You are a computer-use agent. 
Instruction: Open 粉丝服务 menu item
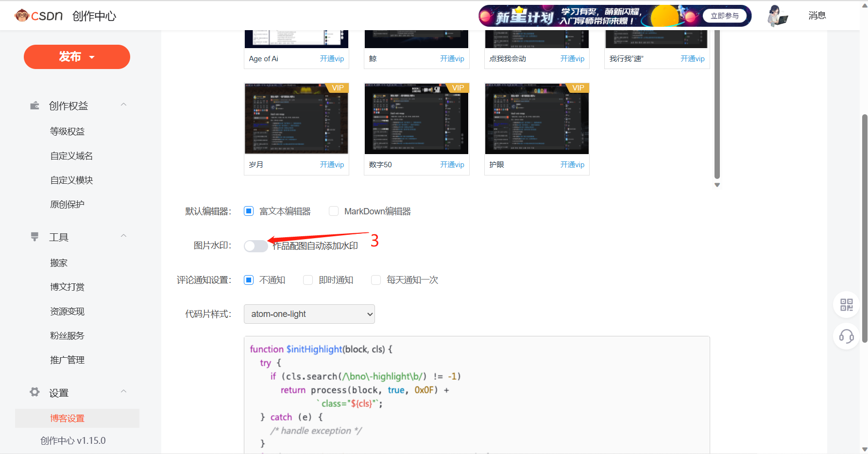[x=68, y=335]
